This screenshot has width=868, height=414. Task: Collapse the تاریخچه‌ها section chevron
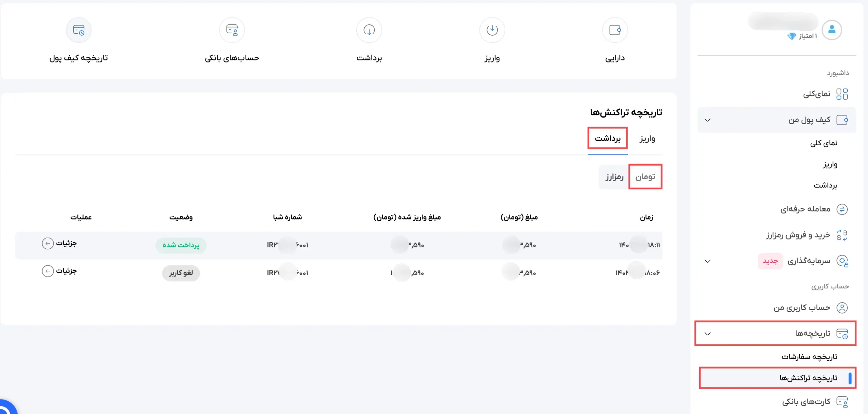708,334
